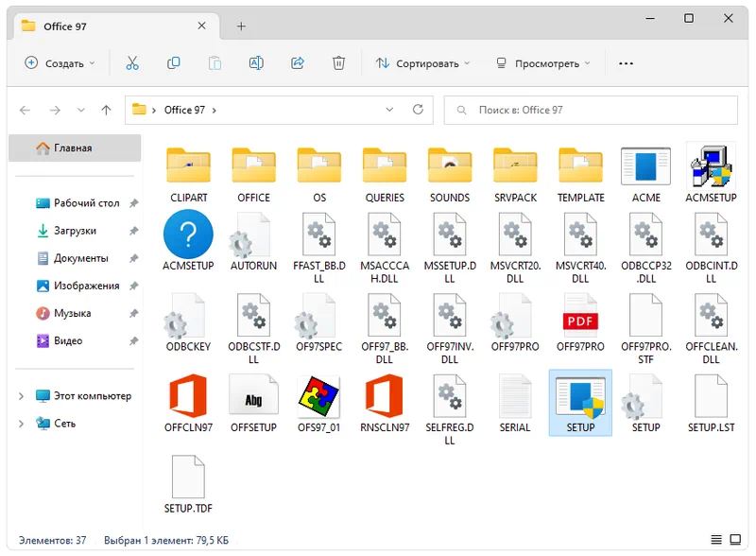
Task: Click the Rename icon in toolbar
Action: (x=256, y=63)
